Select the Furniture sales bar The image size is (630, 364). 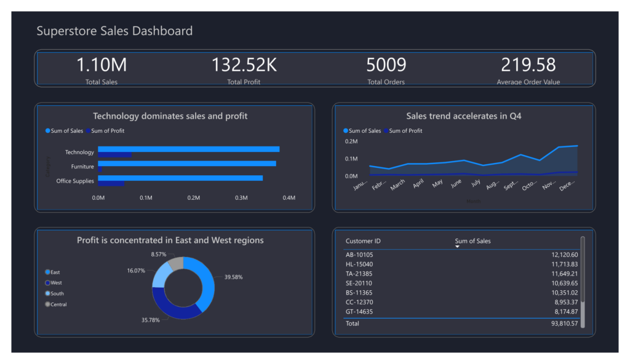pos(187,164)
